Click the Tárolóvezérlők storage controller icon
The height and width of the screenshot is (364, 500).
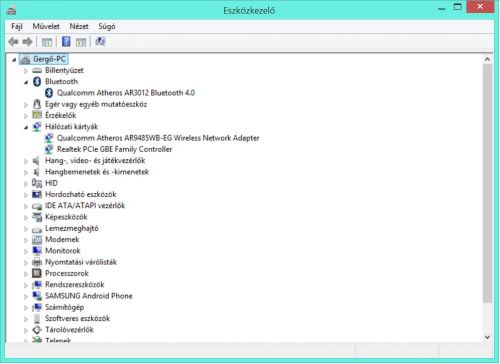click(x=37, y=330)
